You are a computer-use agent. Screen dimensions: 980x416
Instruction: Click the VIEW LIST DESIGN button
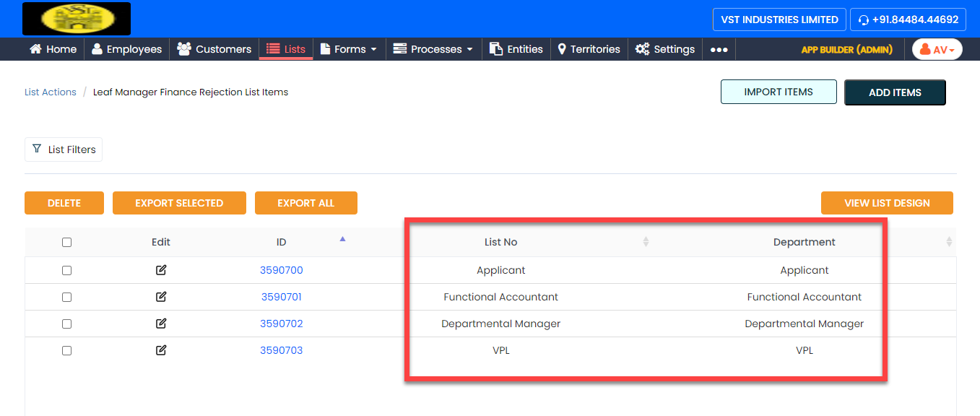(887, 203)
